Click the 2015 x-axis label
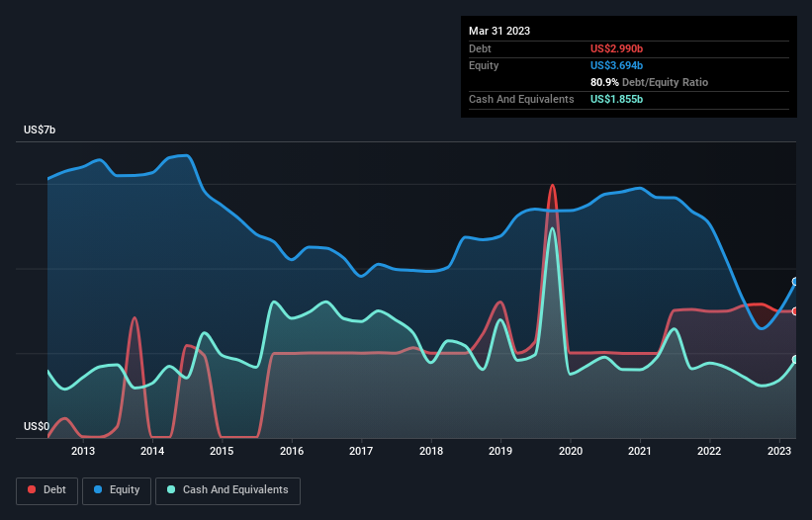This screenshot has height=520, width=812. pos(222,451)
